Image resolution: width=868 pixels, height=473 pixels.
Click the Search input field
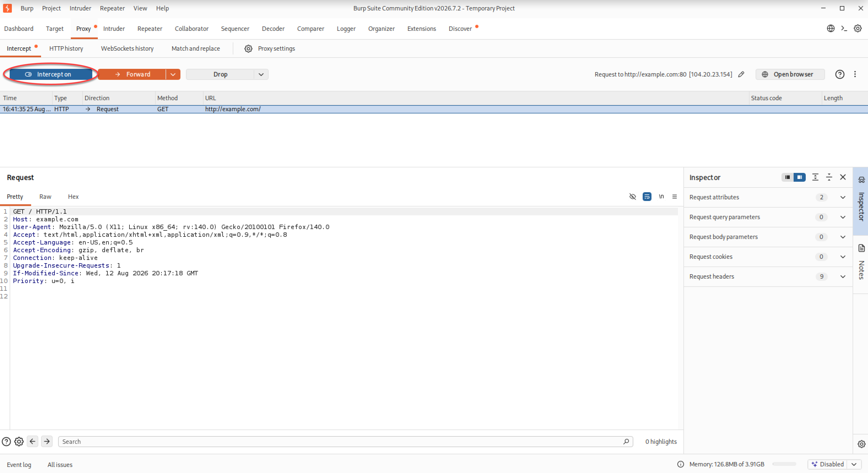point(345,442)
